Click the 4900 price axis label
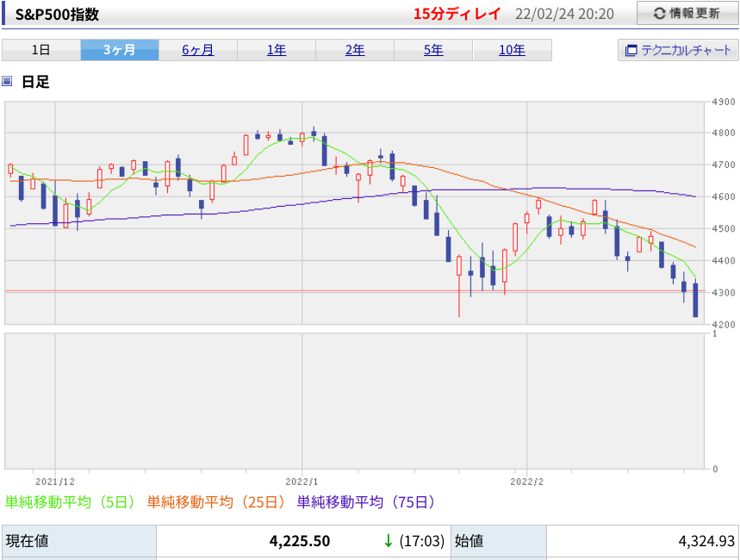 coord(724,102)
